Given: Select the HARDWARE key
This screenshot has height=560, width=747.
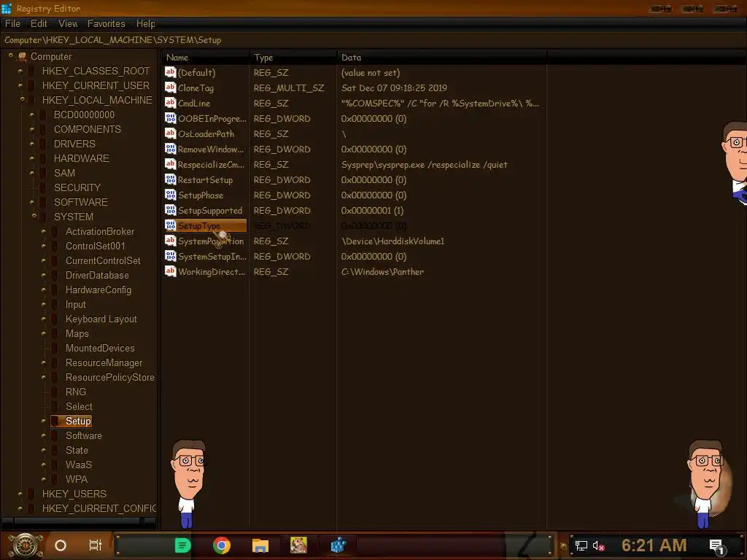Looking at the screenshot, I should click(82, 158).
